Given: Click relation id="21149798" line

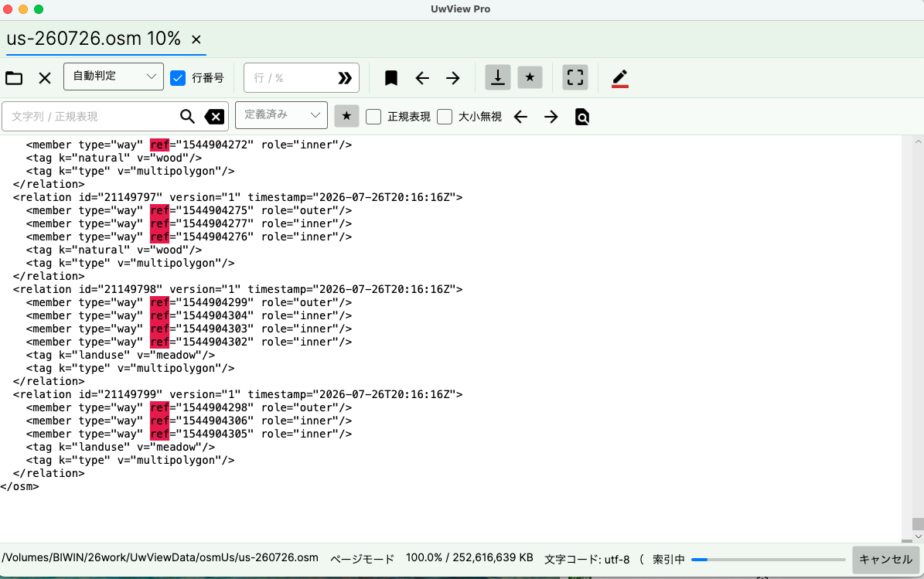Looking at the screenshot, I should point(238,289).
